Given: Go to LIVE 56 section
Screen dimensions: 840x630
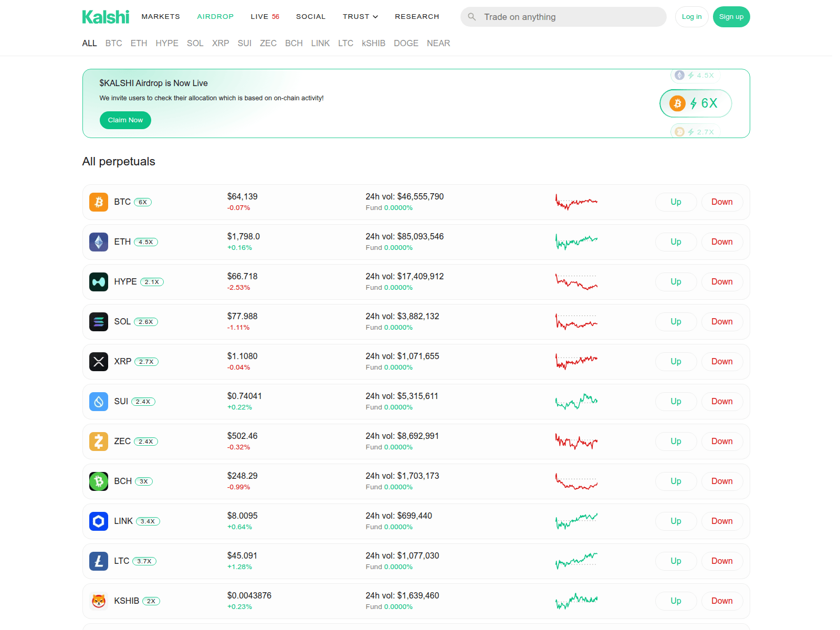Looking at the screenshot, I should point(265,17).
